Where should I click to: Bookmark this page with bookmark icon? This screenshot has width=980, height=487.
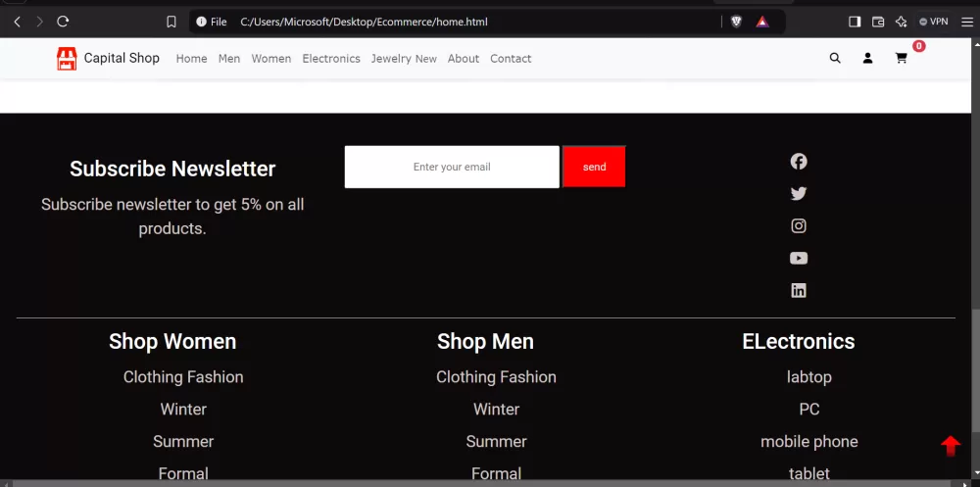pyautogui.click(x=171, y=22)
